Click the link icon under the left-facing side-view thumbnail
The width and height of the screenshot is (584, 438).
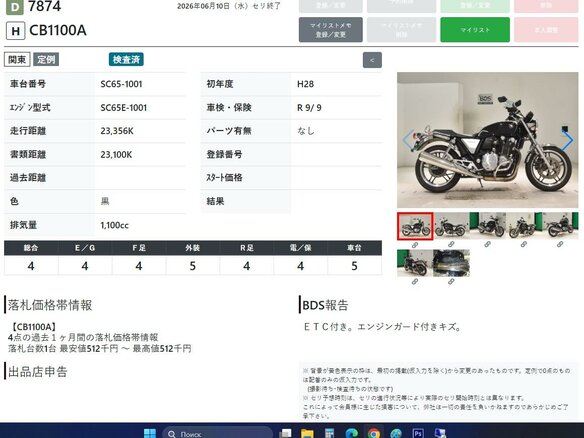(451, 244)
